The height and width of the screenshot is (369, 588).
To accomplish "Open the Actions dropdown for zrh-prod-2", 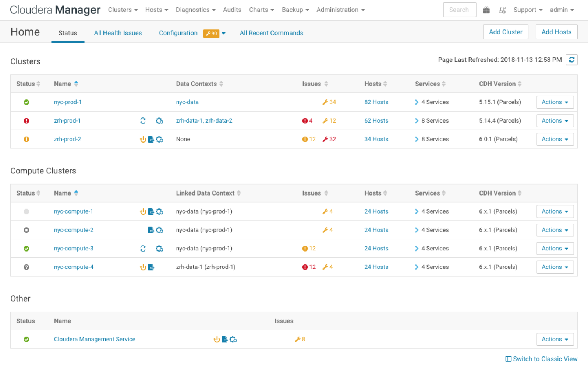I will [555, 139].
